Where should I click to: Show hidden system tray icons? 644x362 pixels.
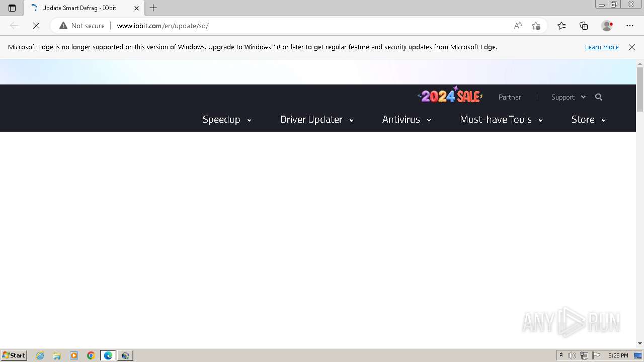pyautogui.click(x=561, y=355)
